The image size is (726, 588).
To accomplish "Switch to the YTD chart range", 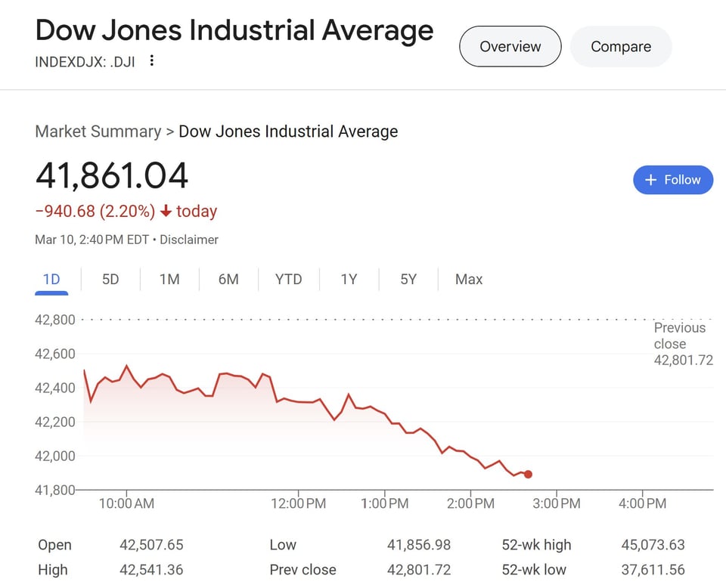I will coord(288,279).
